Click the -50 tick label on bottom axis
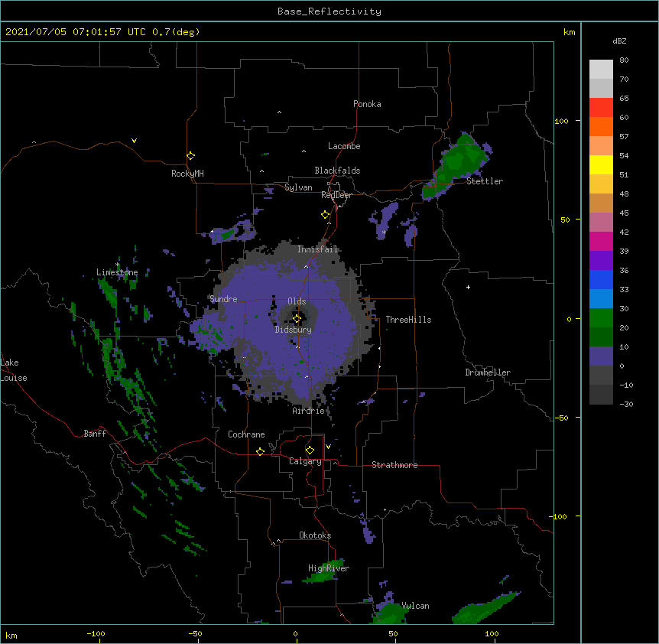Image resolution: width=659 pixels, height=644 pixels. [x=195, y=634]
